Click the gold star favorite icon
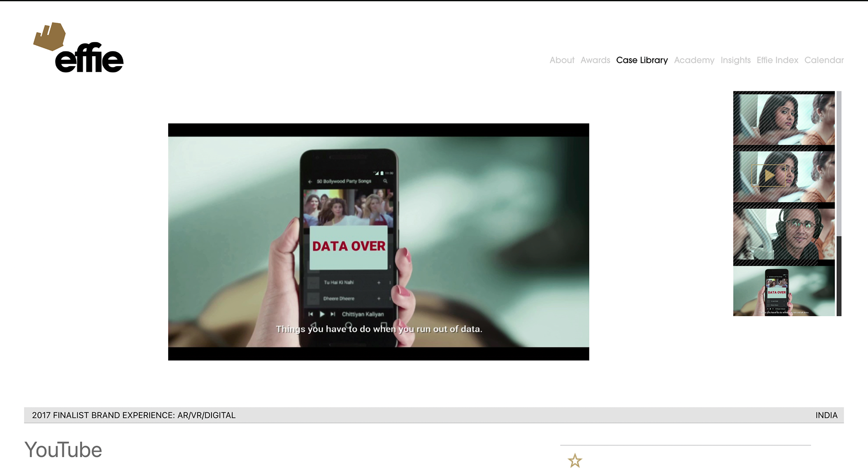868x470 pixels. 575,461
